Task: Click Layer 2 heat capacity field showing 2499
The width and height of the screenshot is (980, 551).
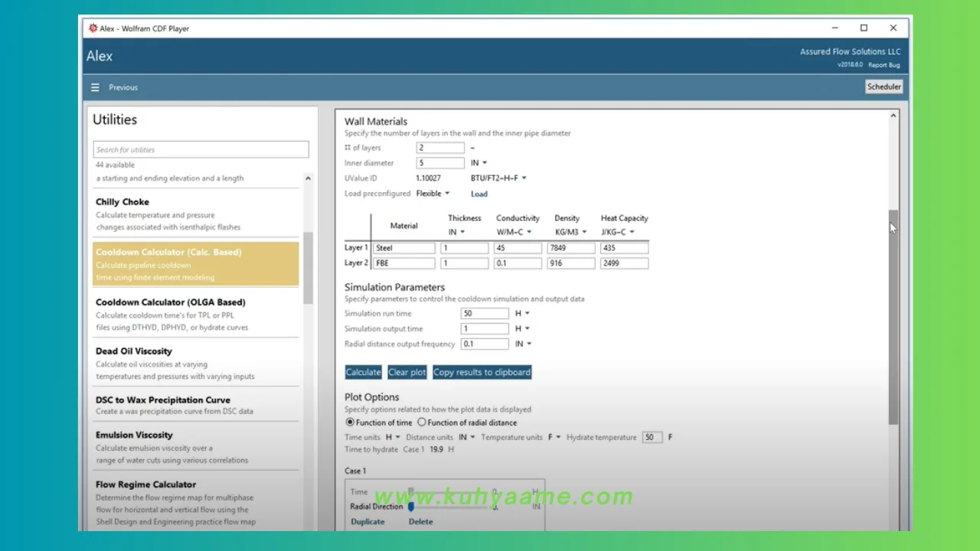Action: pyautogui.click(x=625, y=263)
